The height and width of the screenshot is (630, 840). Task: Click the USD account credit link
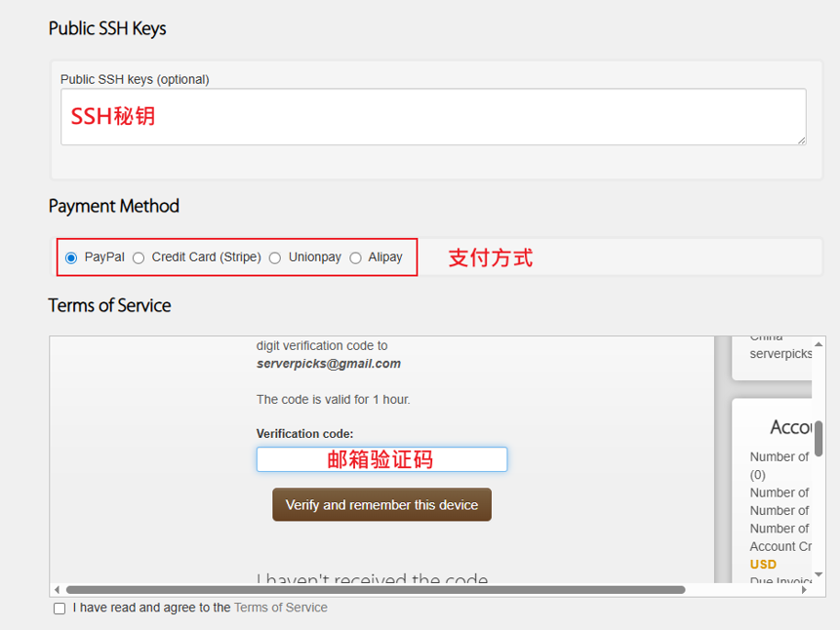tap(763, 565)
